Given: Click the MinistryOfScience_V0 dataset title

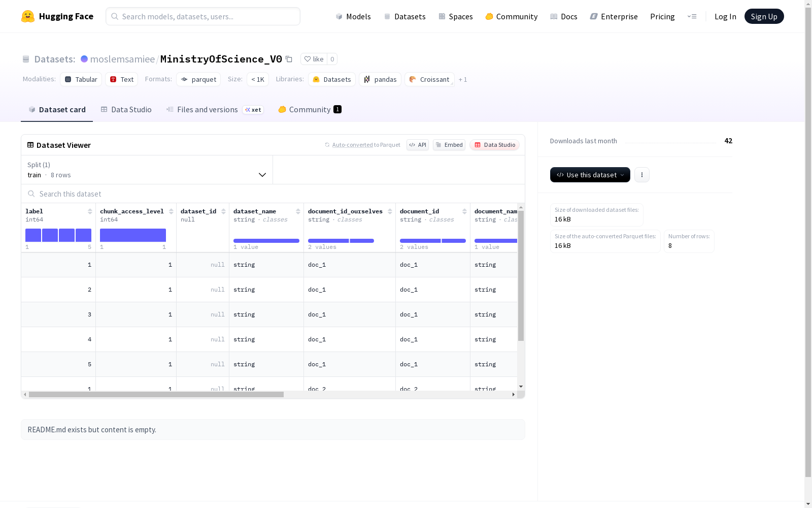Looking at the screenshot, I should 221,59.
